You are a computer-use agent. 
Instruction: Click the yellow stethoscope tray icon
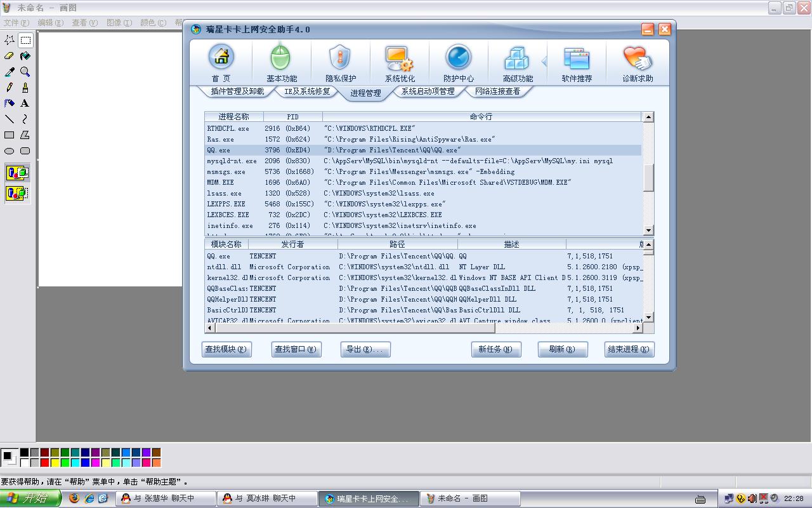(x=741, y=499)
